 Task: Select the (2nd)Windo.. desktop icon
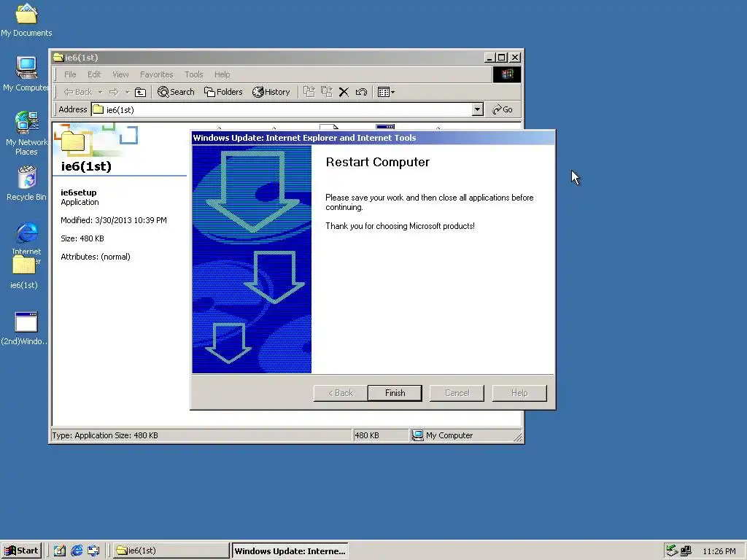25,329
